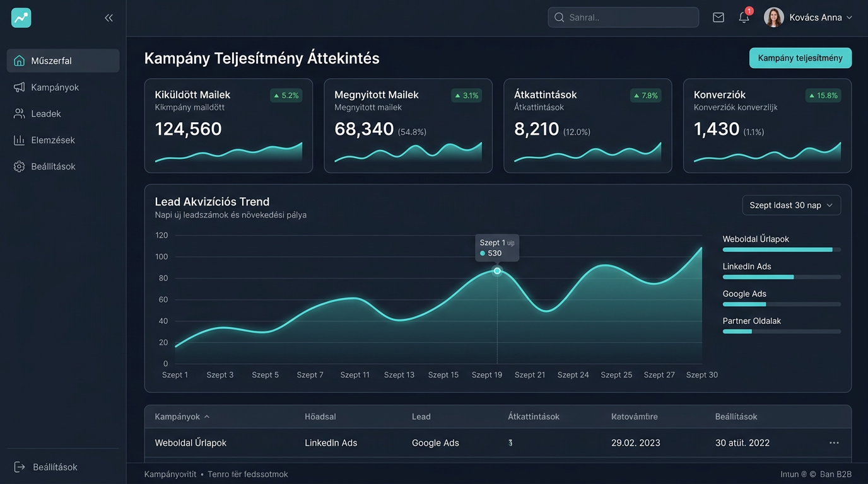Click the Lead column header
The image size is (868, 484).
point(421,417)
